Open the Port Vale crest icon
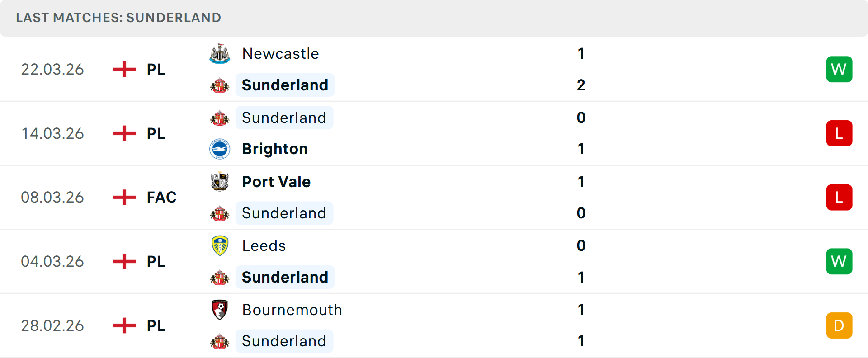This screenshot has height=358, width=868. coord(220,182)
